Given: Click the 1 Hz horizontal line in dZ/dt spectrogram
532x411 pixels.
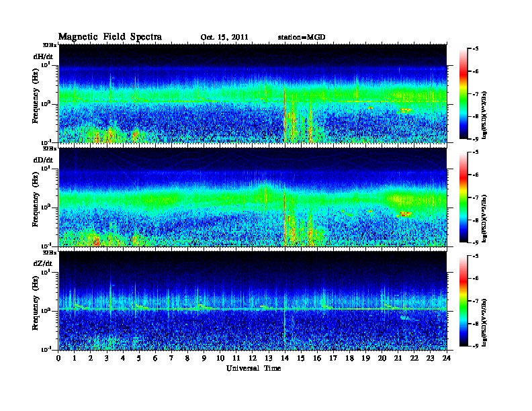Looking at the screenshot, I should click(x=253, y=310).
